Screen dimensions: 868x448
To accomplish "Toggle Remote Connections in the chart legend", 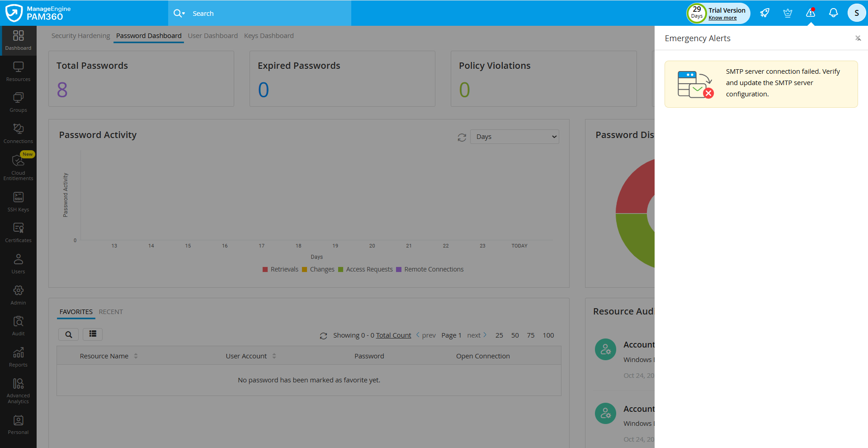I will coord(429,269).
